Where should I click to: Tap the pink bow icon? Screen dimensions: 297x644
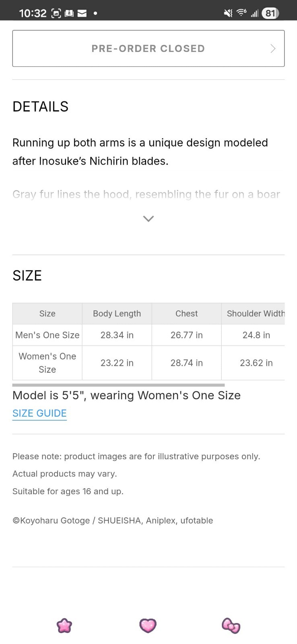(x=231, y=626)
